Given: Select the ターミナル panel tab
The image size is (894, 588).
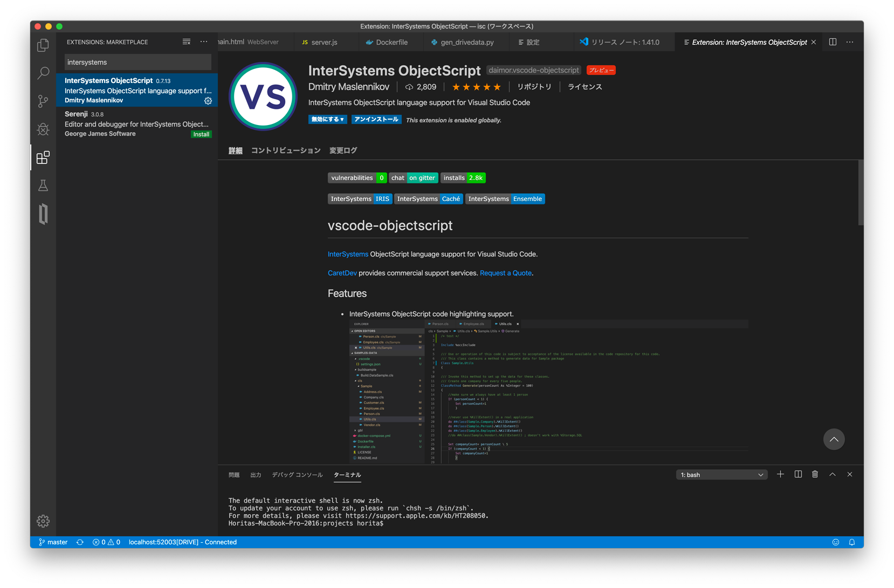Looking at the screenshot, I should (x=347, y=475).
